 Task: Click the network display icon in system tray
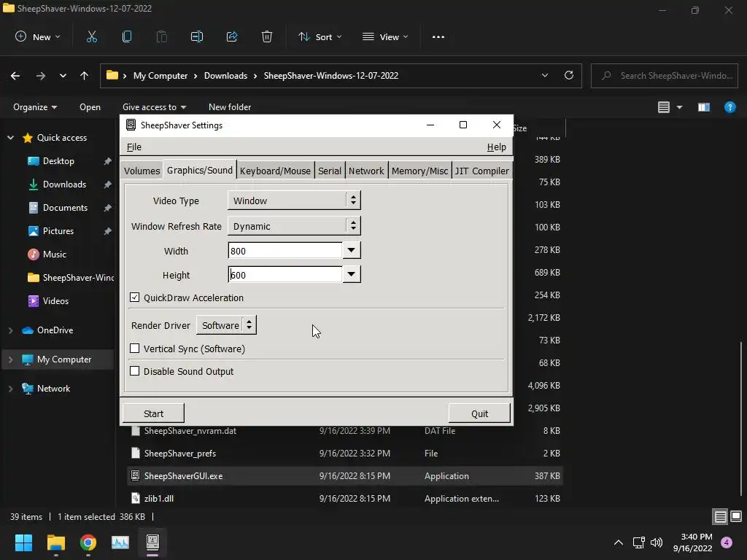[x=638, y=542]
